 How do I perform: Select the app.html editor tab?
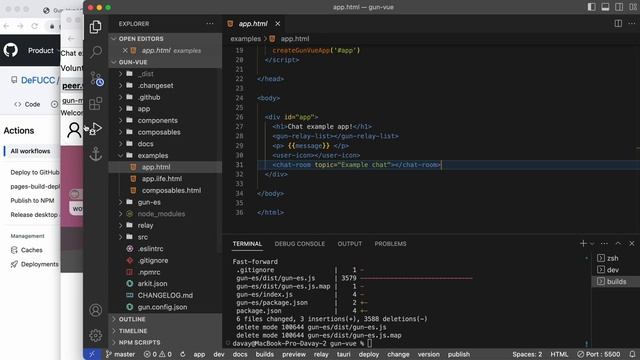(x=252, y=24)
